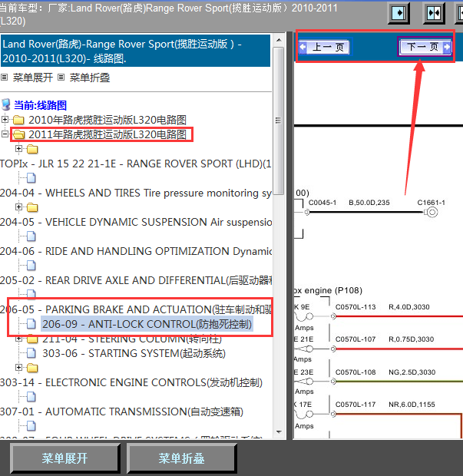Expand 2010年路虎揽胜运动版L320电路图 folder
Viewport: 463px width, 476px height.
click(x=5, y=119)
